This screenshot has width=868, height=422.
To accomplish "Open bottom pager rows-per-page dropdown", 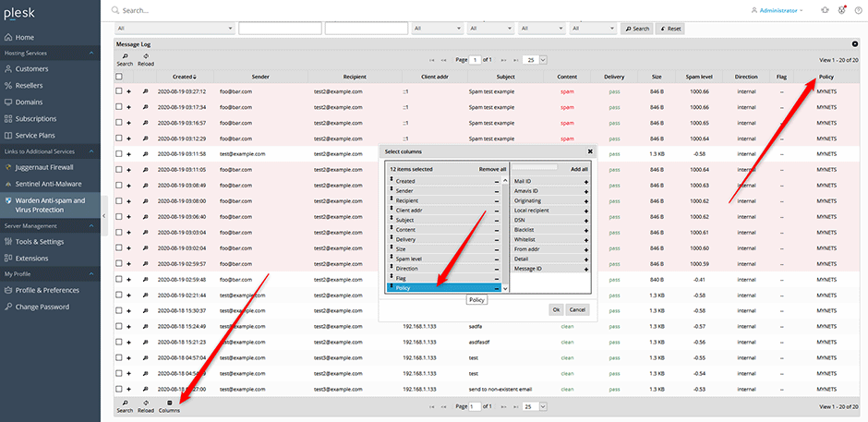I will click(x=536, y=406).
